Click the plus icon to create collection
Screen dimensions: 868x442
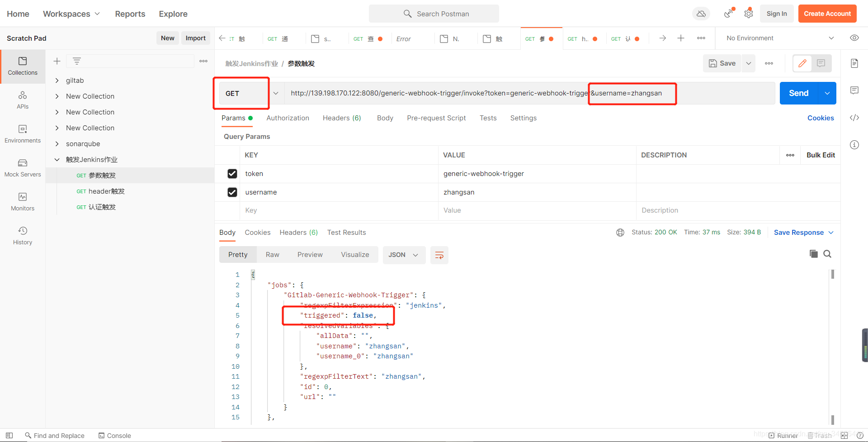tap(57, 61)
